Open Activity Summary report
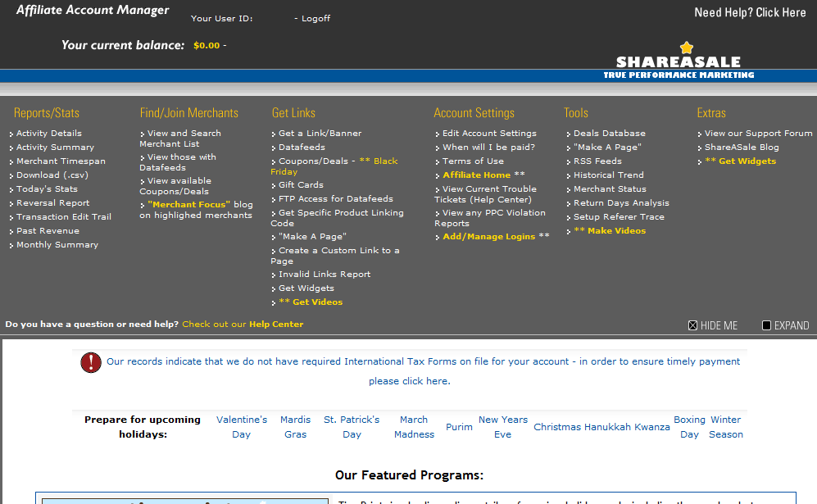 click(55, 148)
